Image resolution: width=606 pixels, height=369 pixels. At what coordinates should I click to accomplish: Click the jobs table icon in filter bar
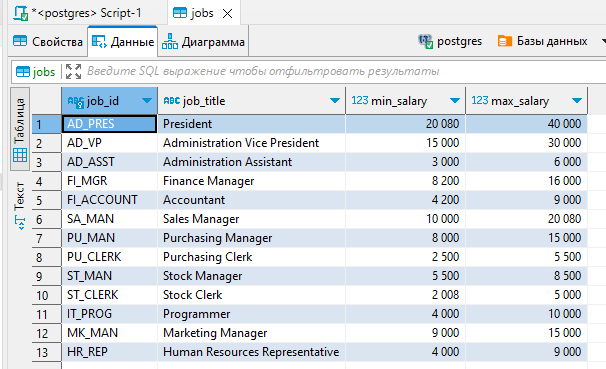tap(23, 72)
